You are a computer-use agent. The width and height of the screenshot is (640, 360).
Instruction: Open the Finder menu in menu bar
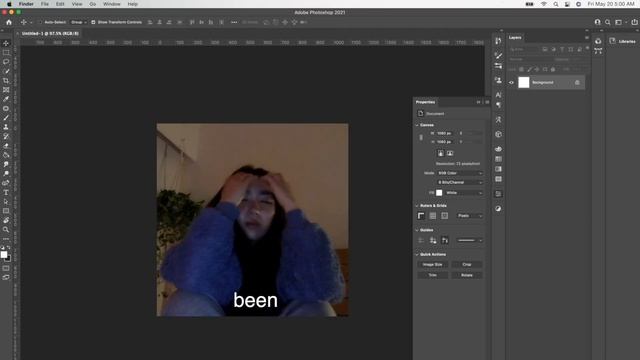[26, 4]
